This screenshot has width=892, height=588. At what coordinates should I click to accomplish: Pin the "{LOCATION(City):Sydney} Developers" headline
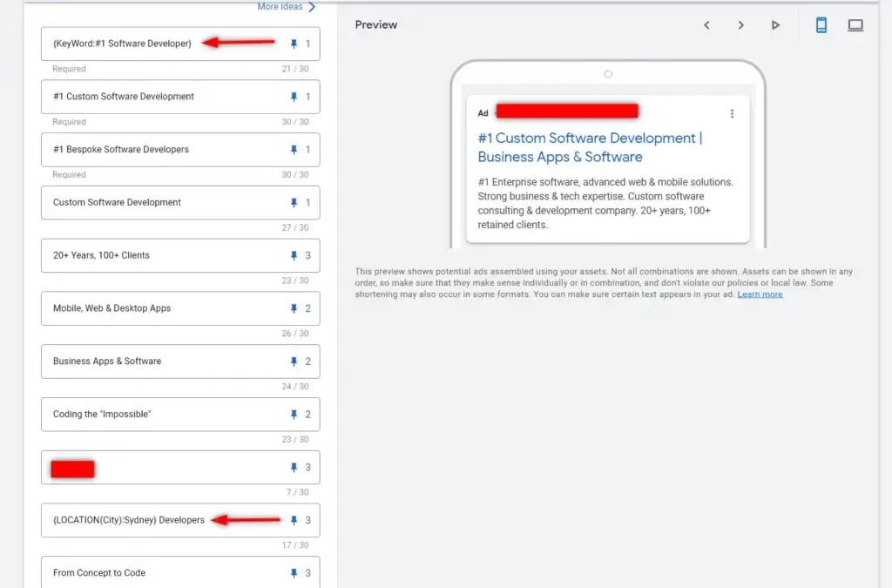[x=294, y=520]
